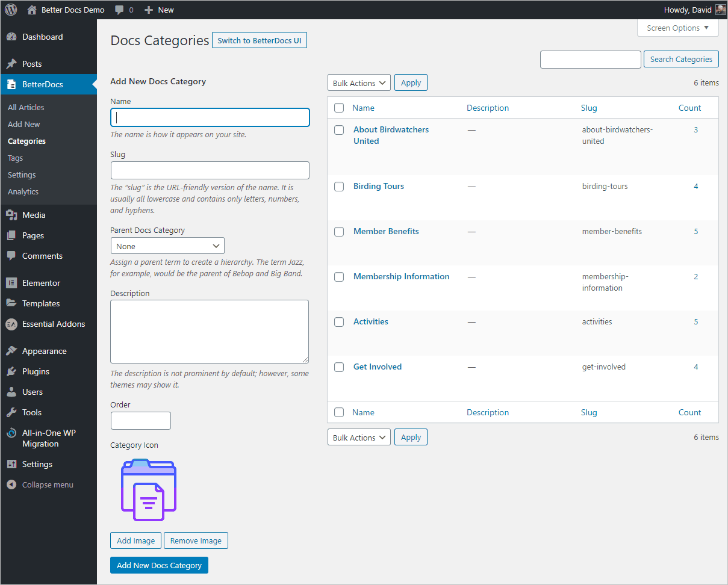Click the Remove Image button
728x585 pixels.
[x=196, y=540]
